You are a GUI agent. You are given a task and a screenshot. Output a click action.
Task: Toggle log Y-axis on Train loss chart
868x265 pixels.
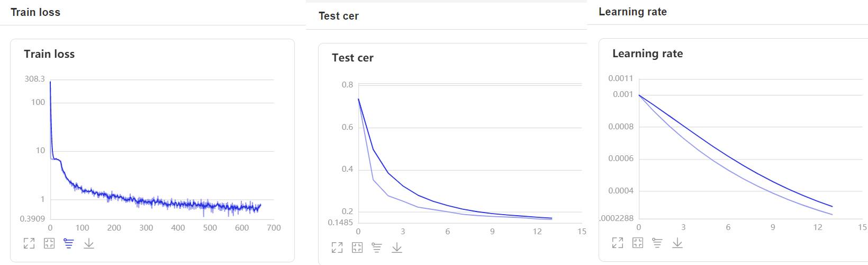[69, 243]
